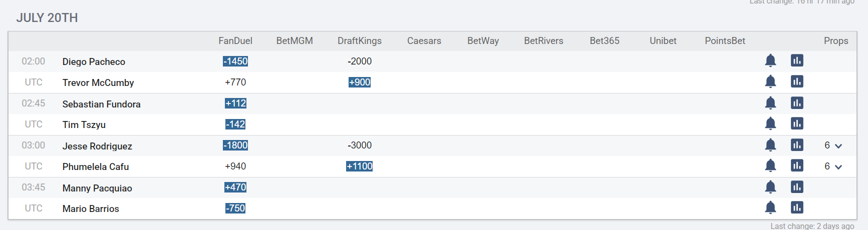Click bell icon for Manny Pacquiao

coord(770,187)
